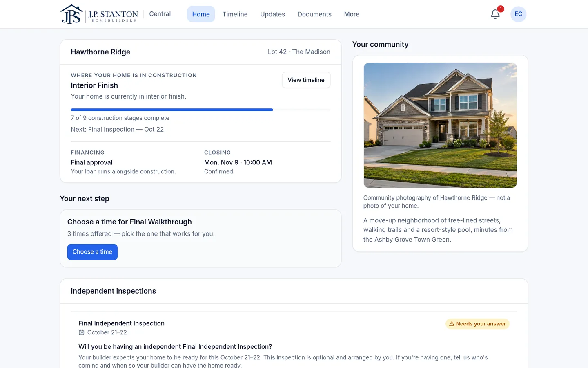Click the 3 times offered text
588x368 pixels.
click(x=141, y=234)
